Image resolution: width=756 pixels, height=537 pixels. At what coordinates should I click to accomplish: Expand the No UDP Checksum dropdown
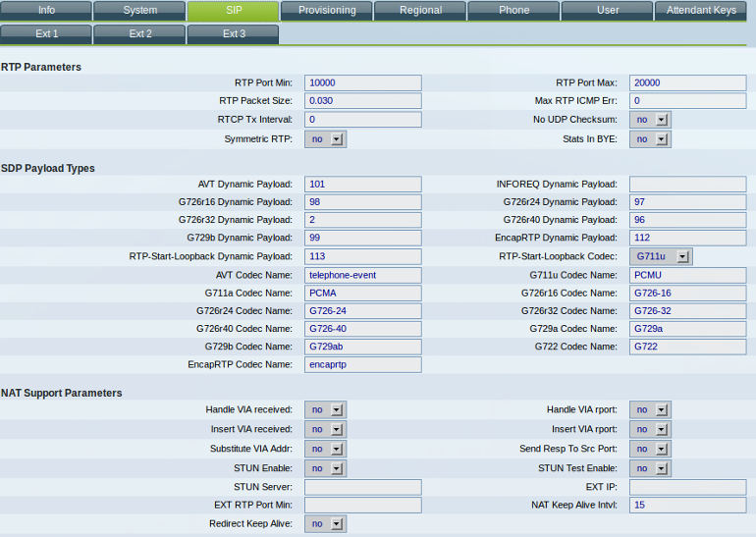pyautogui.click(x=650, y=120)
